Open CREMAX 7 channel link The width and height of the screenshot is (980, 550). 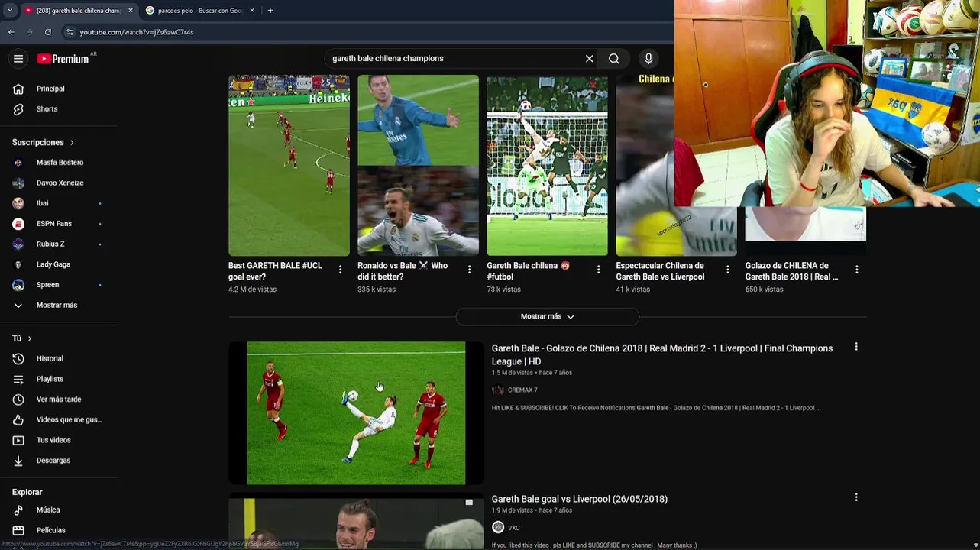click(522, 390)
